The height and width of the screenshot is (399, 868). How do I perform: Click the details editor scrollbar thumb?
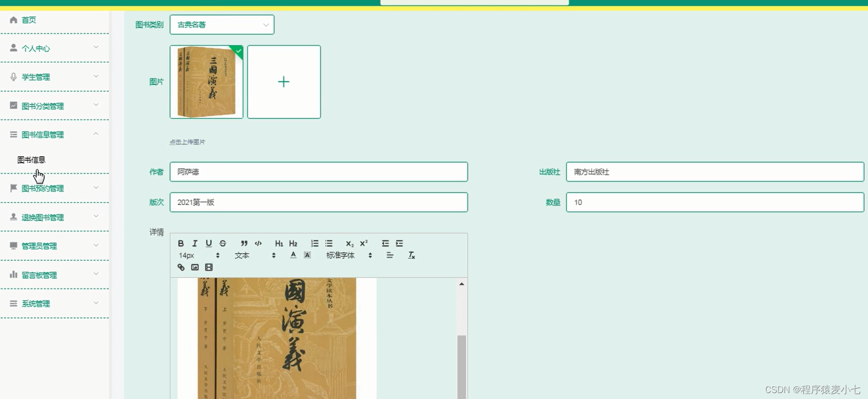[462, 367]
